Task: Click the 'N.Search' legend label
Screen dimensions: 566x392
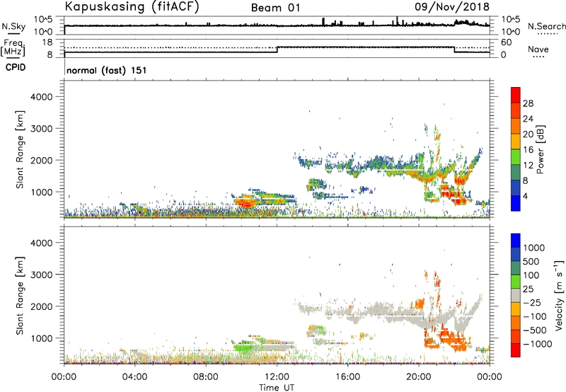Action: tap(546, 26)
